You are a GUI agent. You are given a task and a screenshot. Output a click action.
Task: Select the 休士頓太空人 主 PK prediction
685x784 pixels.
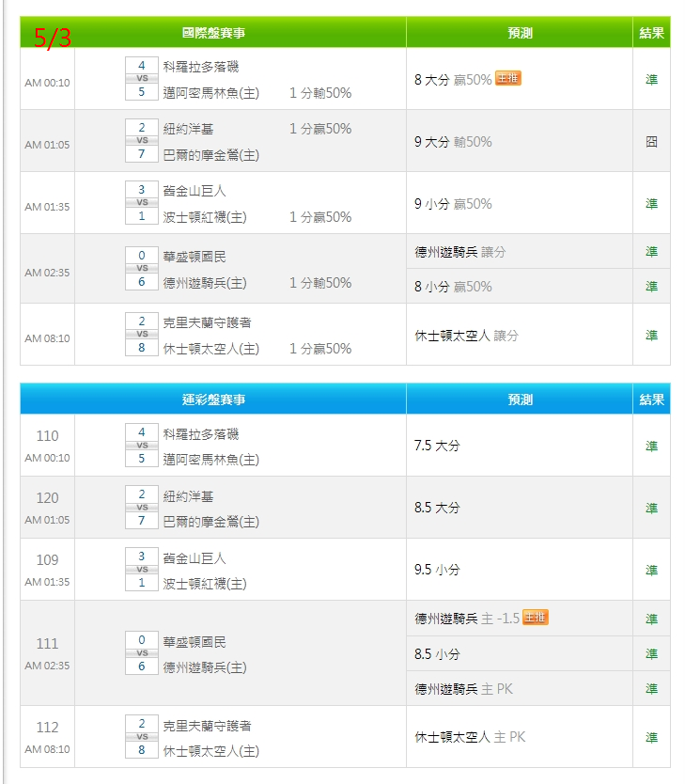[470, 737]
